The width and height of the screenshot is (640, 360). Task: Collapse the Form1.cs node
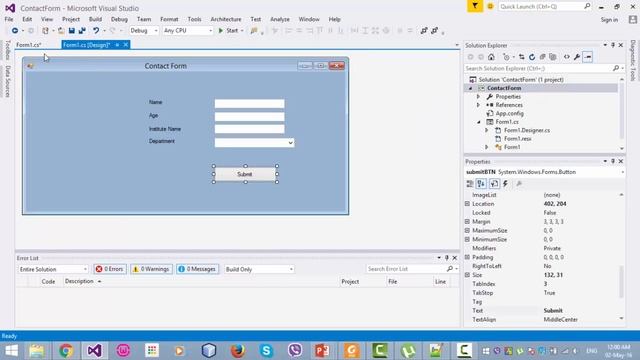pos(478,122)
